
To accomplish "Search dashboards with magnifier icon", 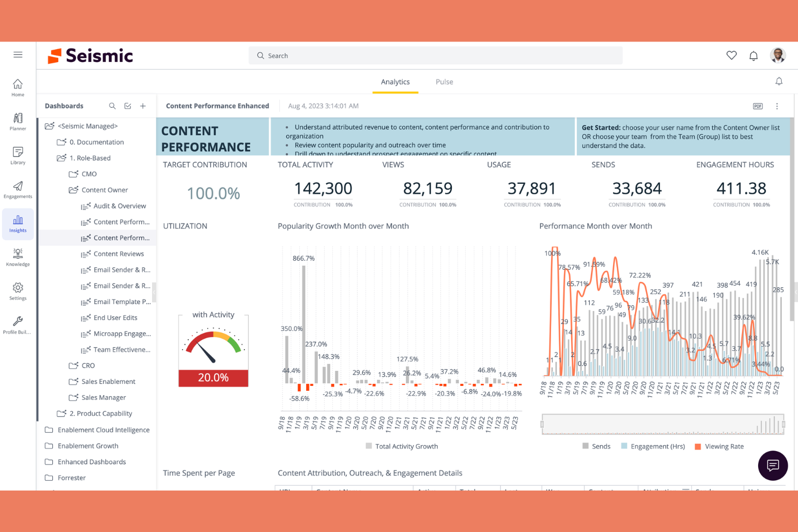I will [x=112, y=106].
